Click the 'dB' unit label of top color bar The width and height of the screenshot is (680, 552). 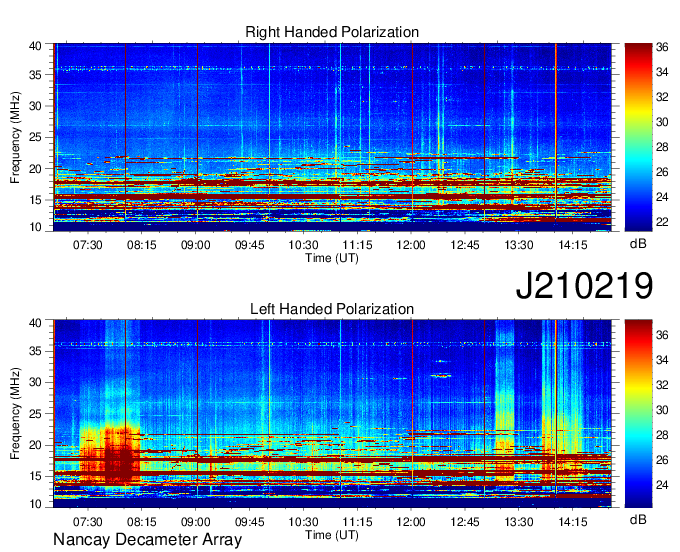point(638,244)
